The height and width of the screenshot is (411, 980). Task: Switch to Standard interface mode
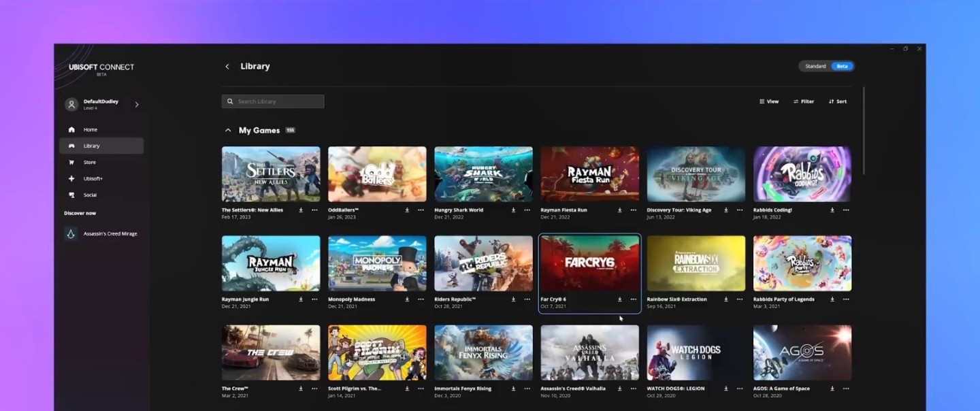(x=815, y=66)
